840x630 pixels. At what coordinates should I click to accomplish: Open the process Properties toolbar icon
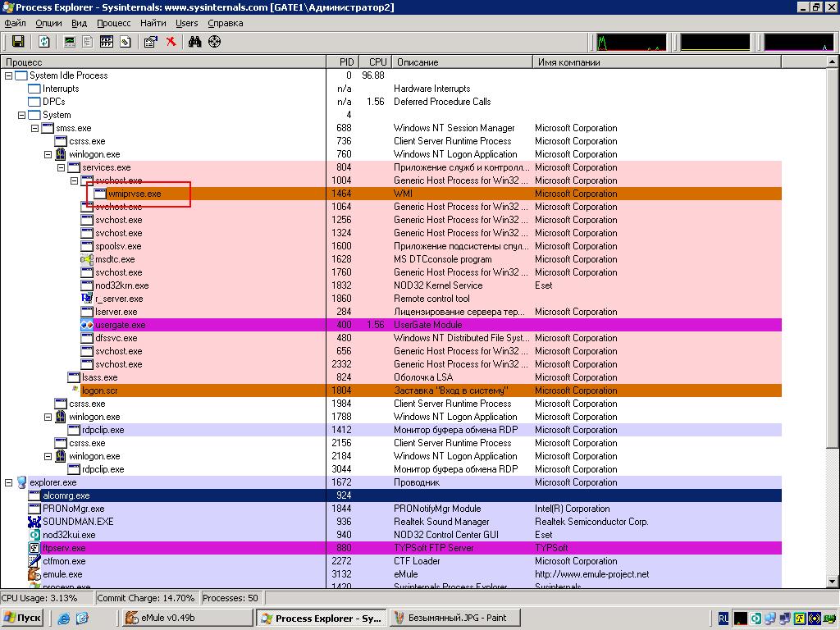point(151,42)
